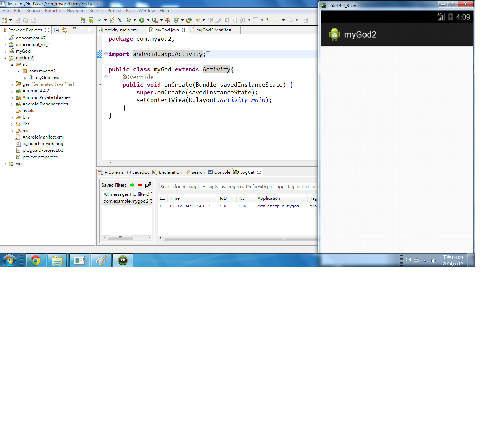Expand the folded import statements

coord(106,54)
